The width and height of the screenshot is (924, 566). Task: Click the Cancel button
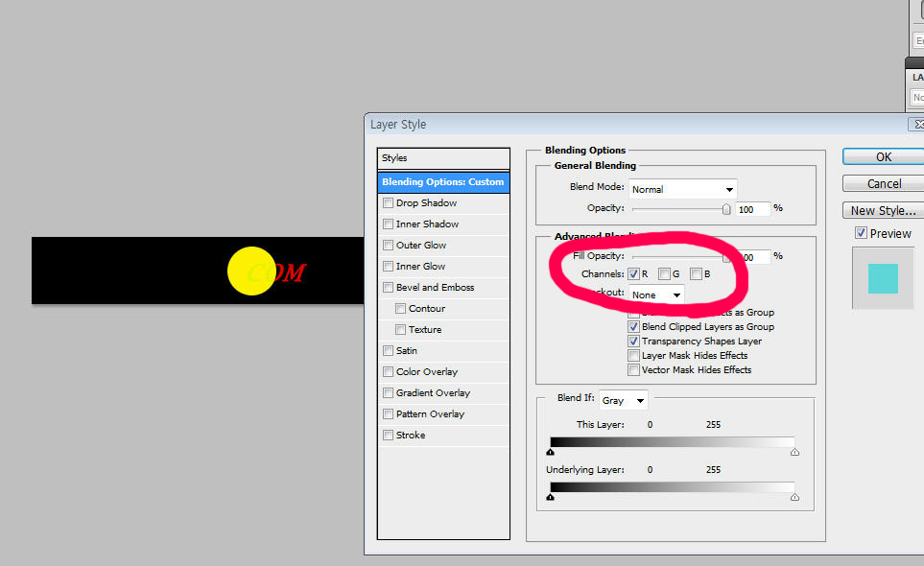(883, 183)
